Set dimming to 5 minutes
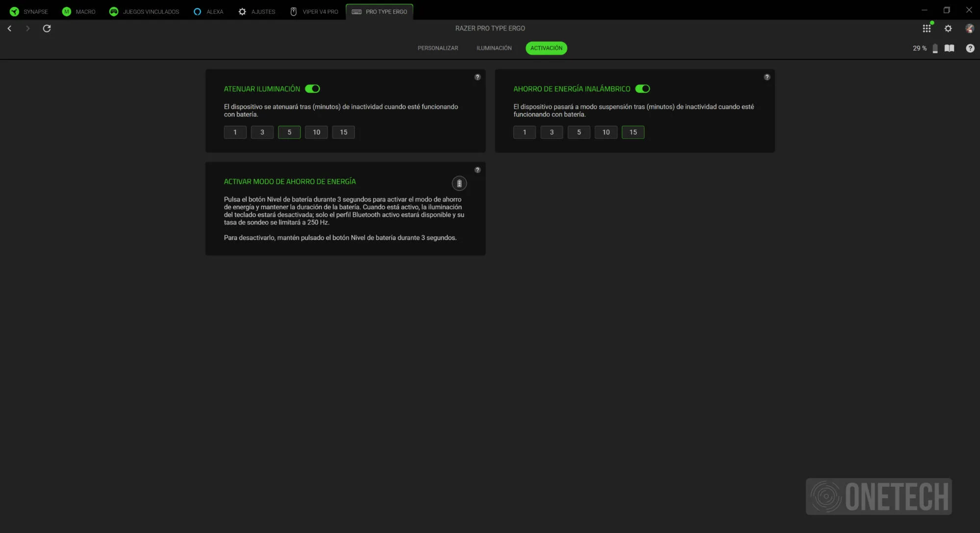Viewport: 980px width, 533px height. point(289,132)
